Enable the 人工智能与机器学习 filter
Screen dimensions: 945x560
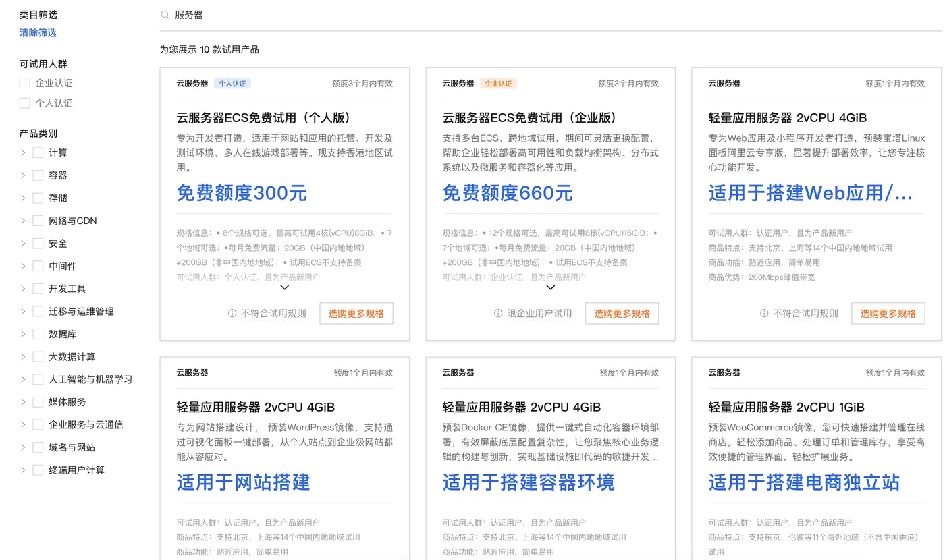[x=38, y=379]
